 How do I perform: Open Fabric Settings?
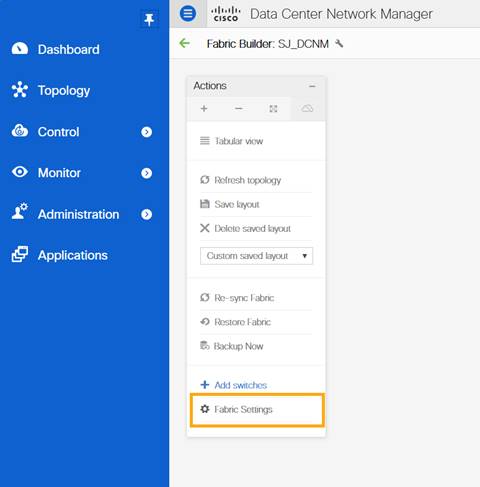pyautogui.click(x=236, y=409)
